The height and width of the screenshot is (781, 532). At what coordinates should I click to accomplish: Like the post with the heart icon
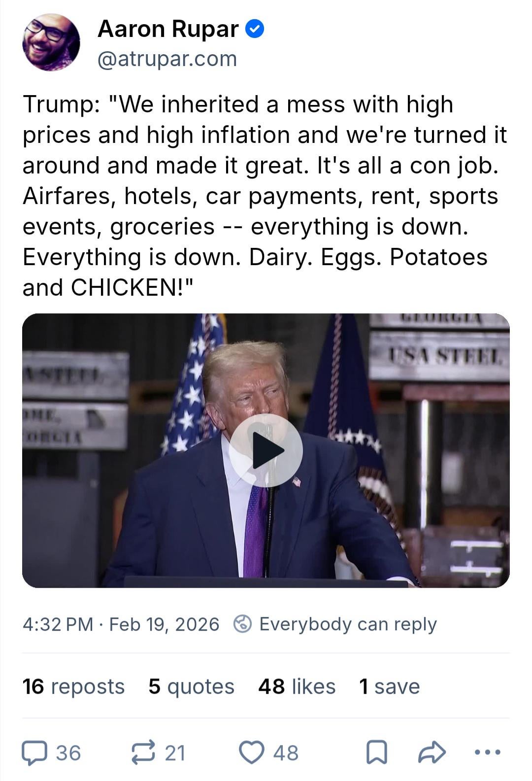251,753
